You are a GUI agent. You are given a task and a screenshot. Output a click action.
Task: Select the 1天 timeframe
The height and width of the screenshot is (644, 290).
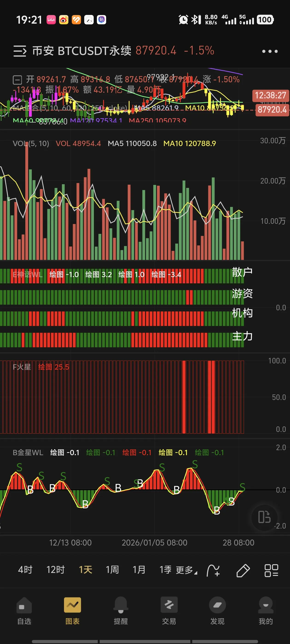coord(85,570)
